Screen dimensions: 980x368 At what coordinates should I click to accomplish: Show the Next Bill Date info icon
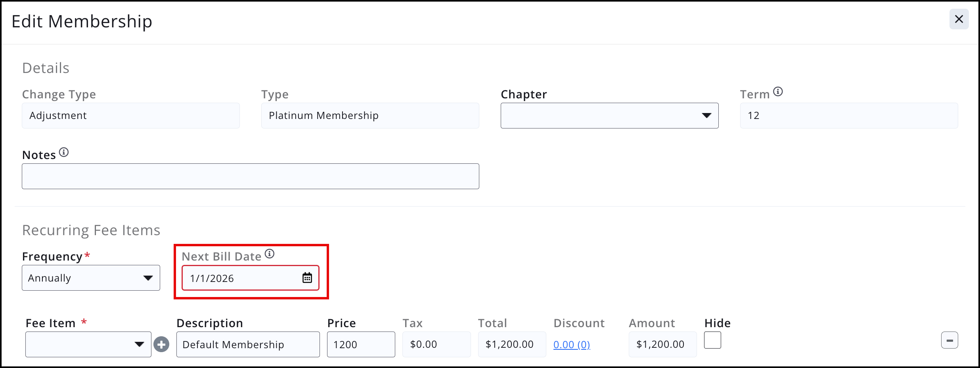pyautogui.click(x=270, y=253)
